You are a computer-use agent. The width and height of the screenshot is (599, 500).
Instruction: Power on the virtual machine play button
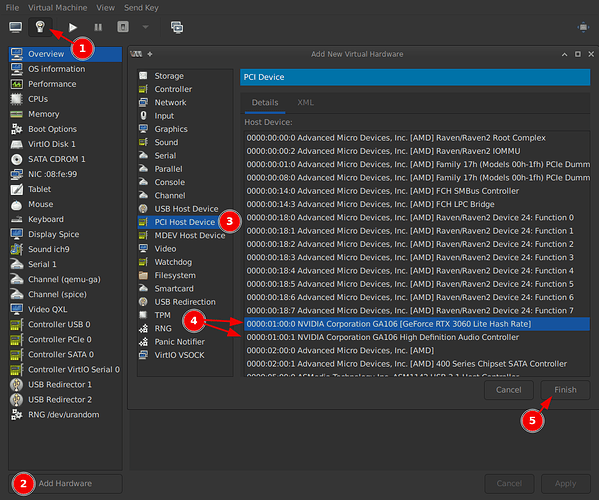(x=73, y=27)
